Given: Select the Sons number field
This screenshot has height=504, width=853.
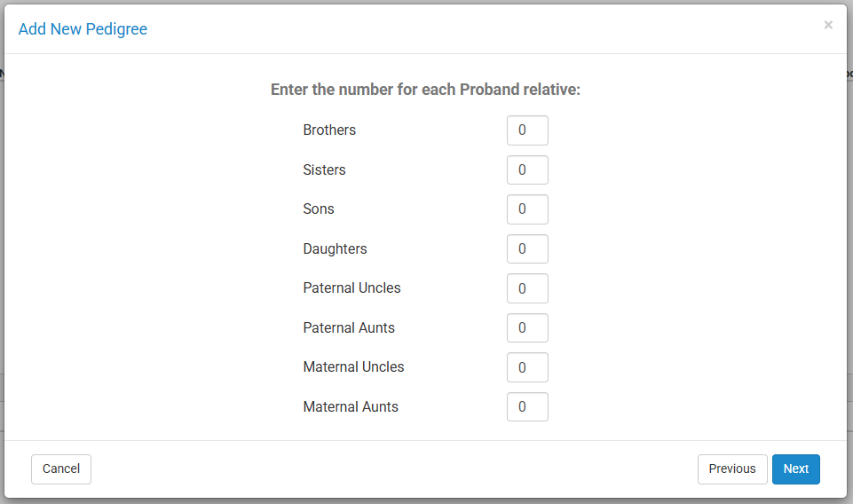Looking at the screenshot, I should 527,209.
